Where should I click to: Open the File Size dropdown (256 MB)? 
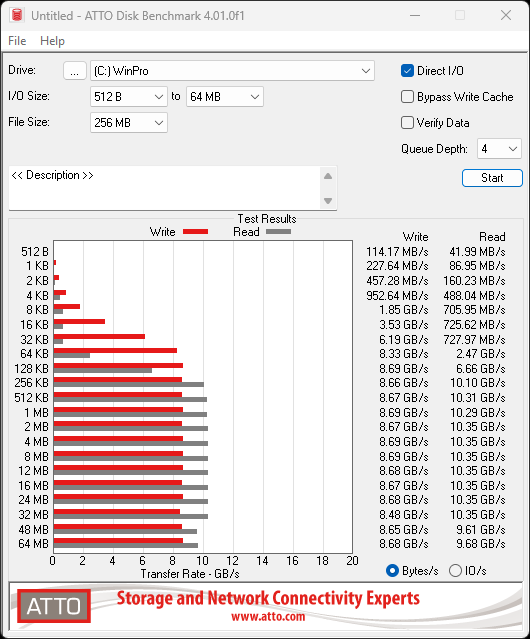click(x=129, y=123)
